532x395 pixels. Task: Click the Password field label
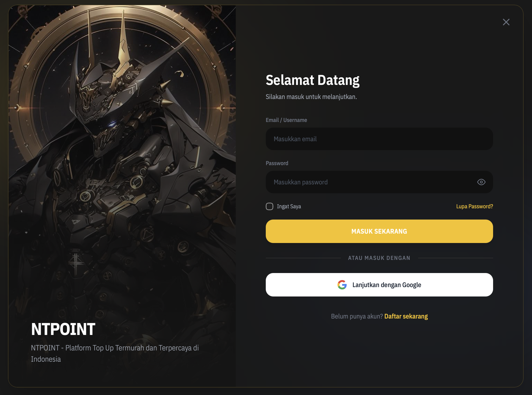tap(277, 163)
